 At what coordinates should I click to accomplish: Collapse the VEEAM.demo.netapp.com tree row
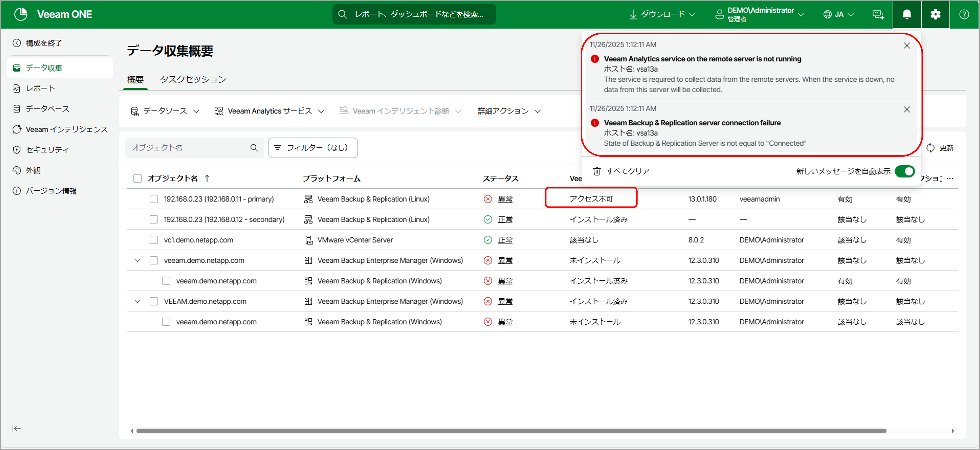coord(137,301)
